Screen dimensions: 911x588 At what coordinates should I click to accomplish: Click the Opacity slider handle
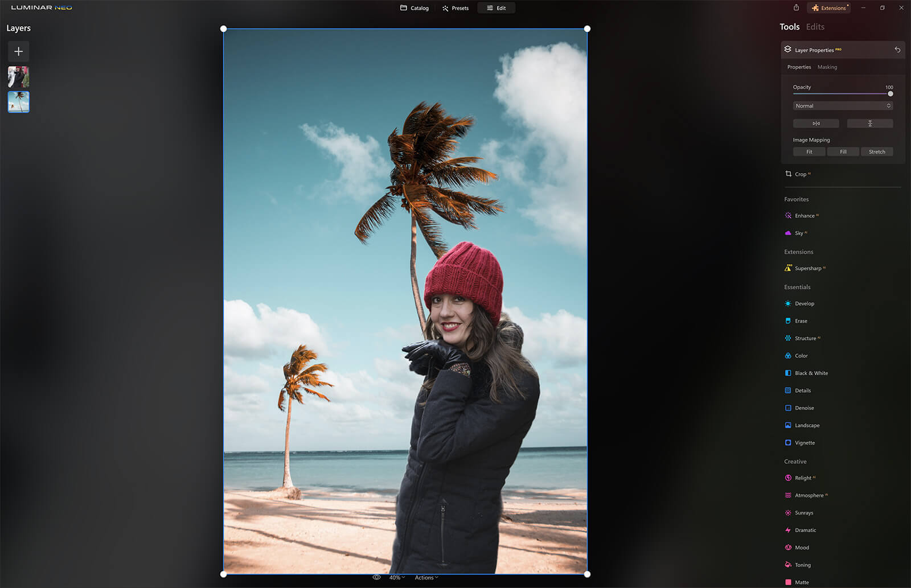point(890,94)
